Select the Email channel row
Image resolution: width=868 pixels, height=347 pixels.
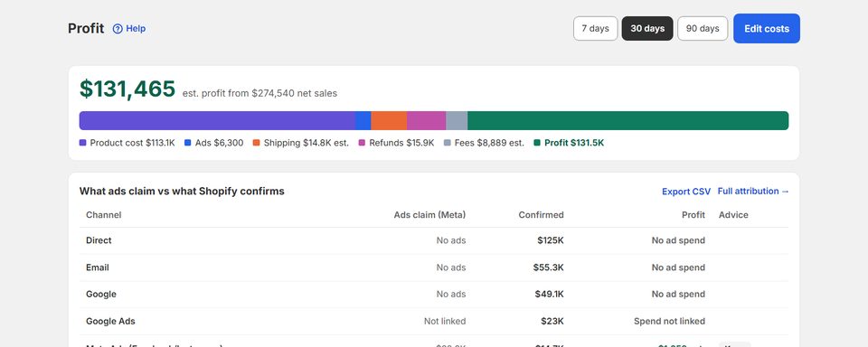tap(434, 267)
